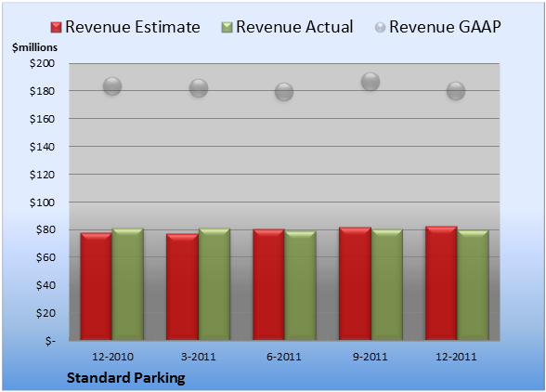Select the green actual bar for 9-2011

[x=387, y=284]
